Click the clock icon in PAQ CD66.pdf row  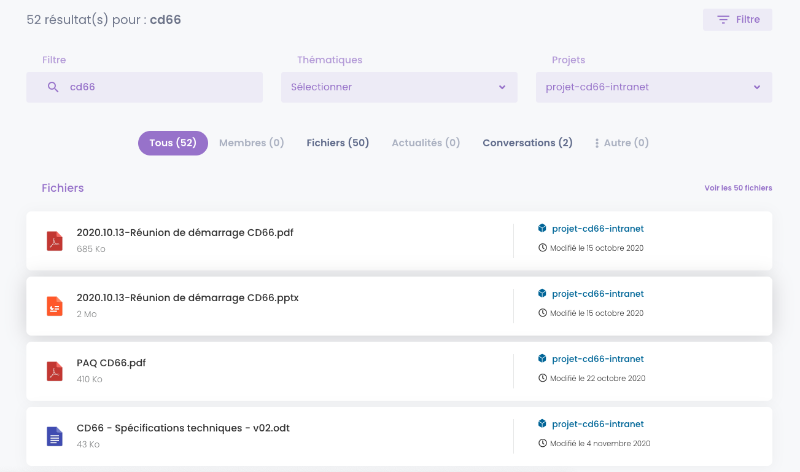[x=542, y=378]
